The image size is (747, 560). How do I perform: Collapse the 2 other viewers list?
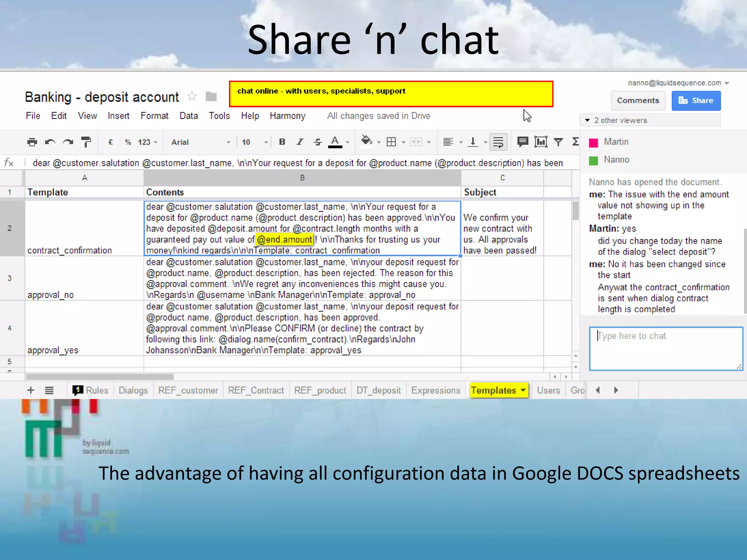(x=587, y=120)
